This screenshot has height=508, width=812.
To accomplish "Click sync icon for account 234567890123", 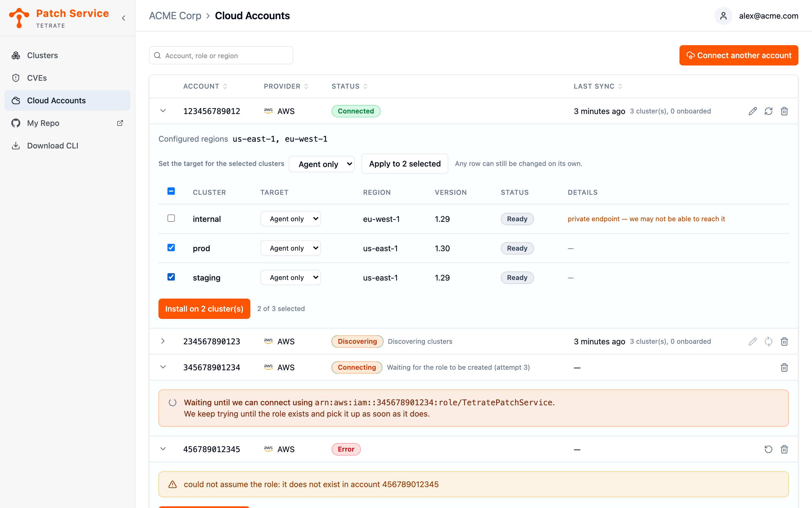I will click(x=768, y=341).
